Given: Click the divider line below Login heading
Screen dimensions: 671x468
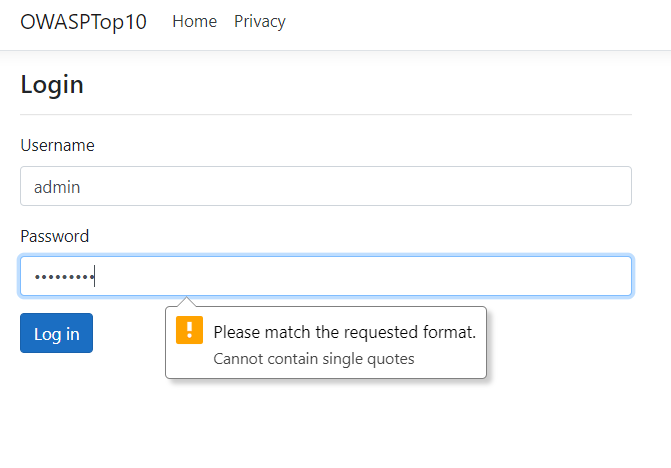Looking at the screenshot, I should [326, 115].
